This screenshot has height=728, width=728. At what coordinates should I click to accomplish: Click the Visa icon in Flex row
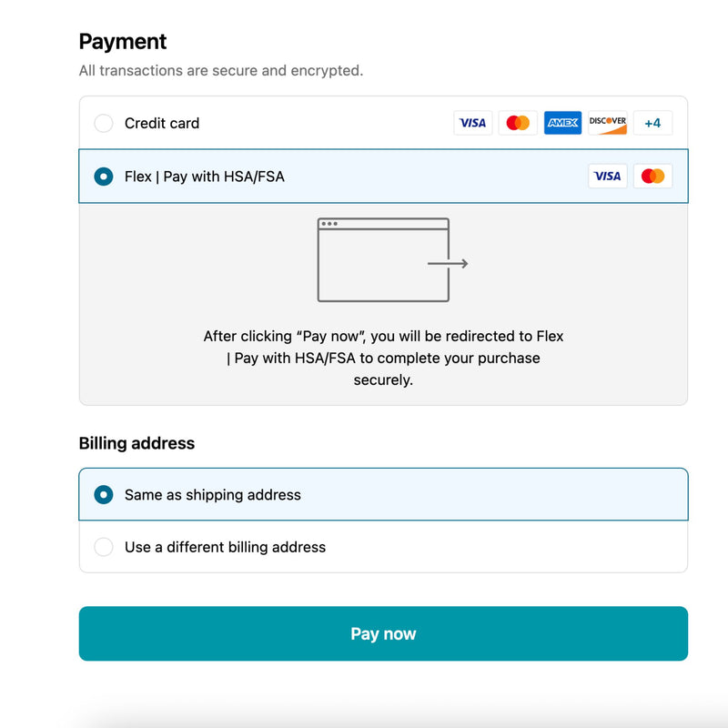[607, 177]
